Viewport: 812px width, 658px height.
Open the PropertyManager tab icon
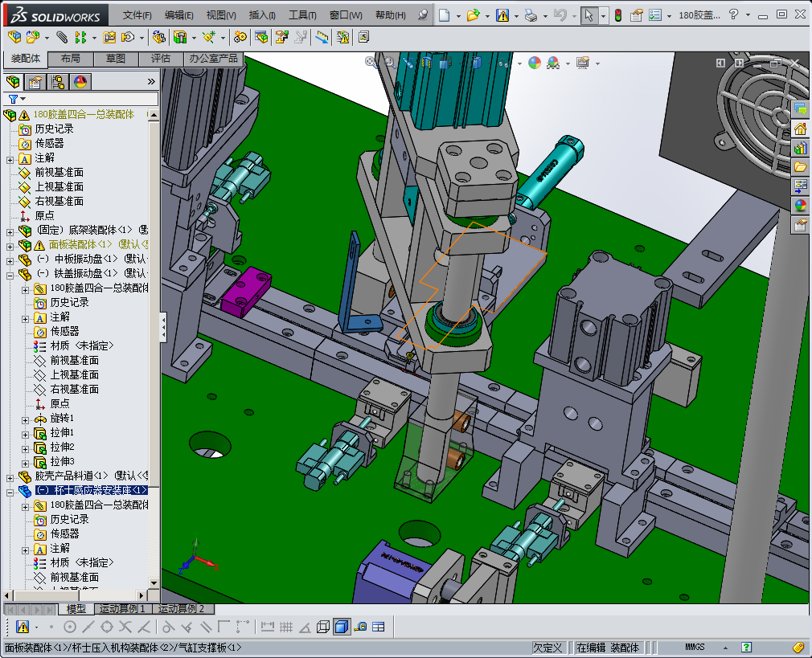pyautogui.click(x=35, y=81)
